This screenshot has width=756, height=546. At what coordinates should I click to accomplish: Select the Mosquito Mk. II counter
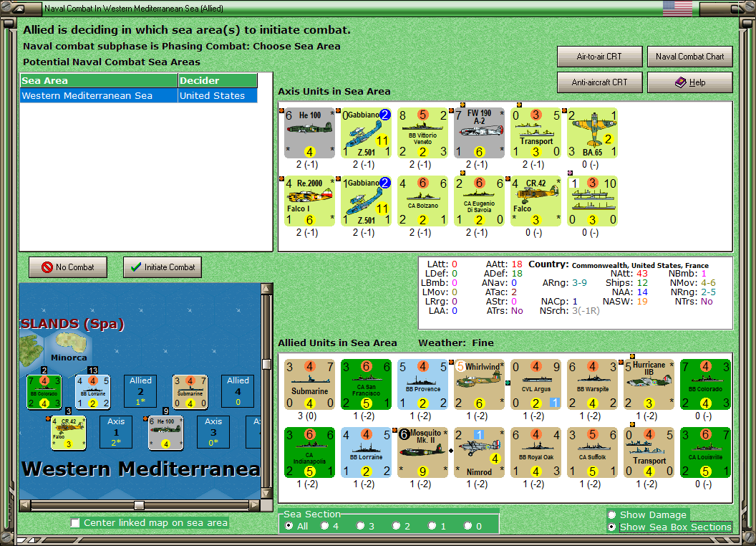coord(423,452)
